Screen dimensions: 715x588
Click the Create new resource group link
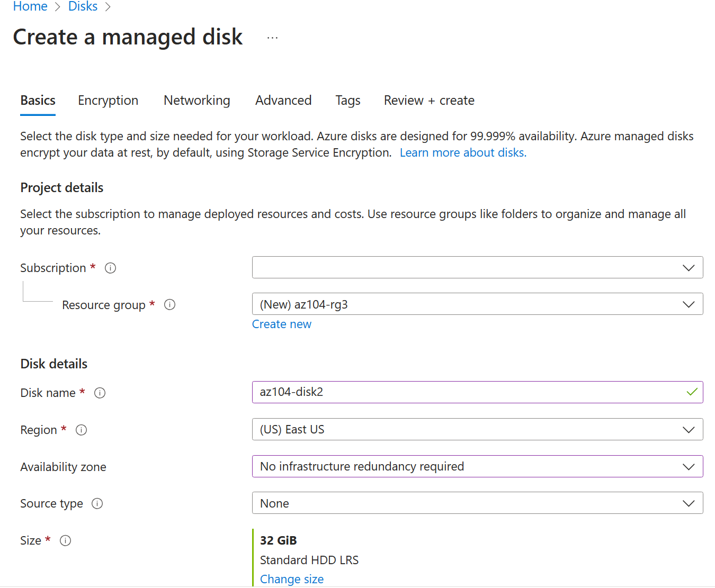(x=281, y=324)
